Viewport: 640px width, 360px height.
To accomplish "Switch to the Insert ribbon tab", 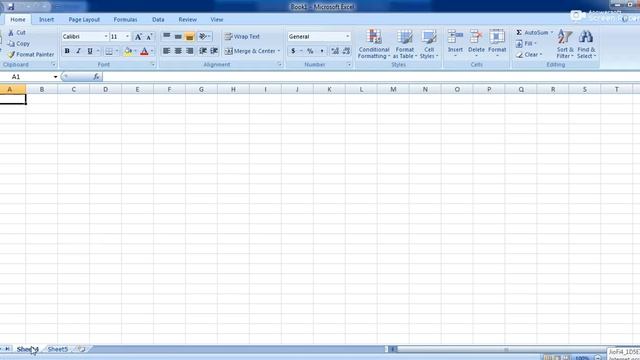I will 47,20.
